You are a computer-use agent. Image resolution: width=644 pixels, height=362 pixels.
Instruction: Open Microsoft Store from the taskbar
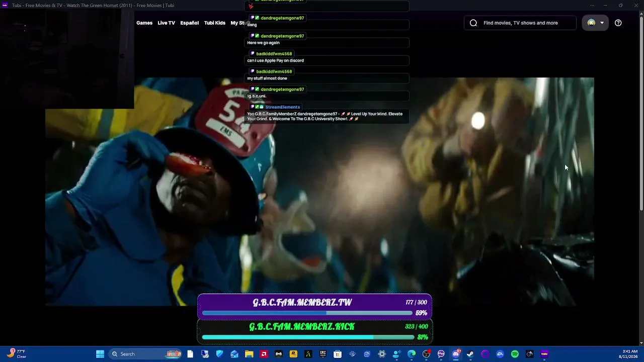click(x=338, y=354)
